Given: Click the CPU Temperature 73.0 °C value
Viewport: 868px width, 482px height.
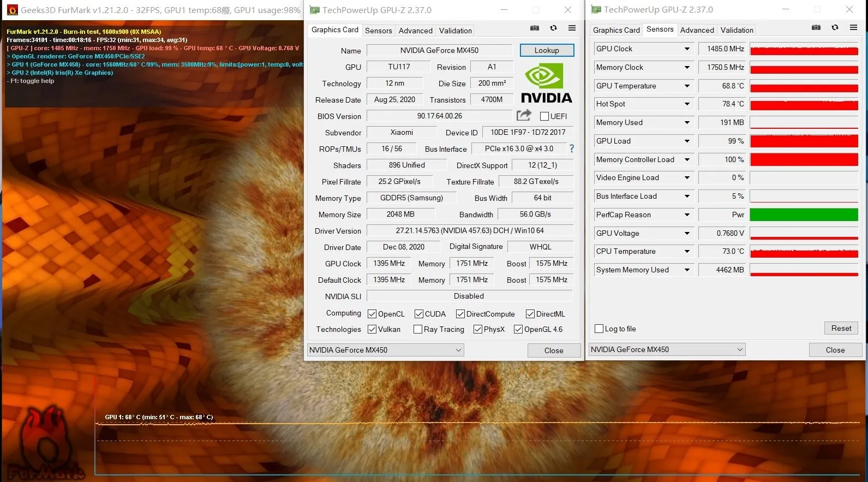Looking at the screenshot, I should point(723,251).
